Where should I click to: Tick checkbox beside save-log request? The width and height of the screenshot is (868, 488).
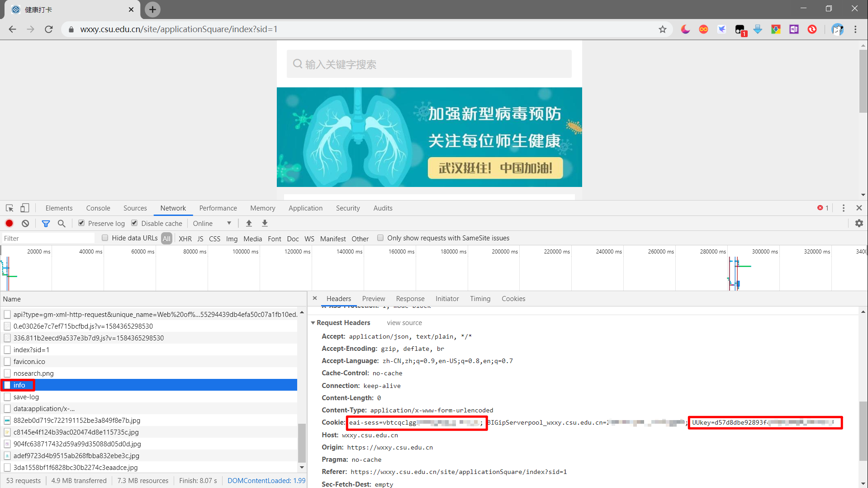pos(7,397)
